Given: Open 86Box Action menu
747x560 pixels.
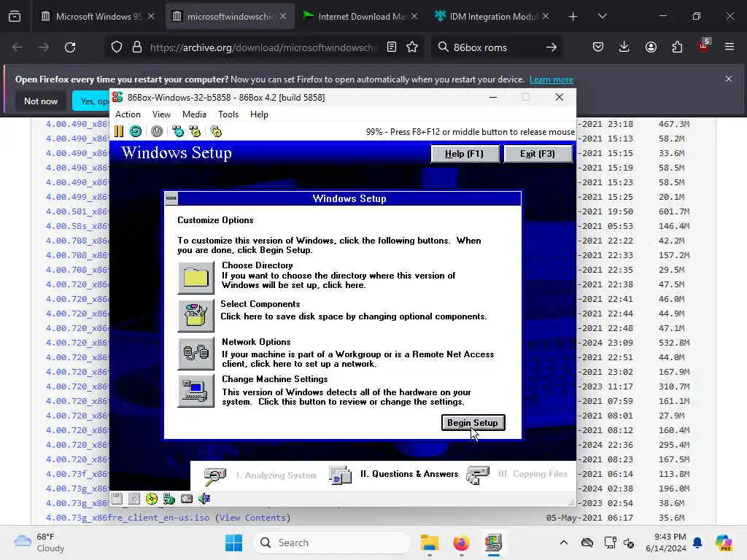Looking at the screenshot, I should (x=128, y=114).
